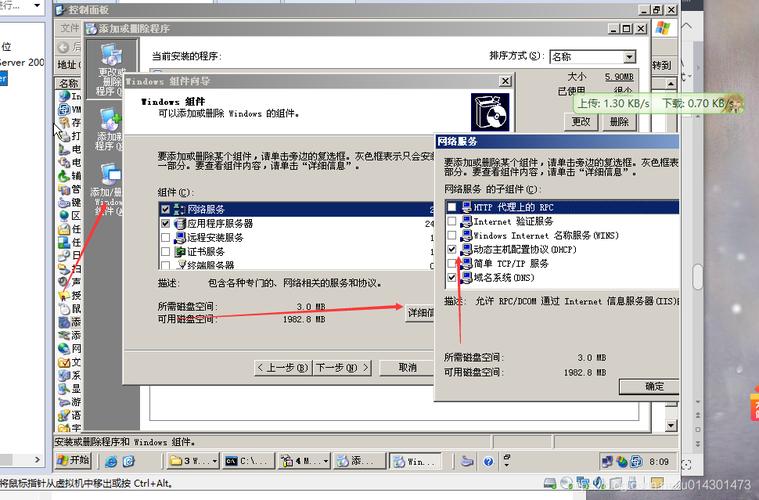This screenshot has width=759, height=500.
Task: Click the help question mark taskbar icon
Action: pyautogui.click(x=488, y=461)
